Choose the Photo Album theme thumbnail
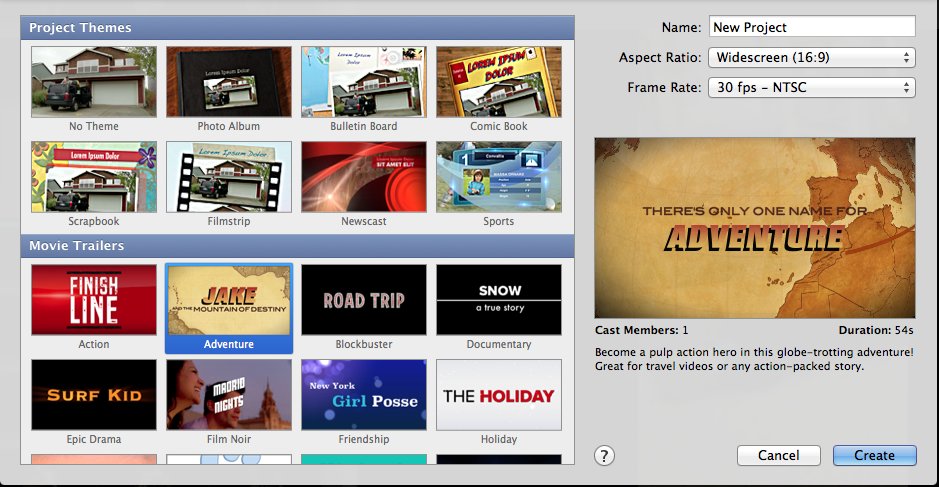 tap(229, 81)
